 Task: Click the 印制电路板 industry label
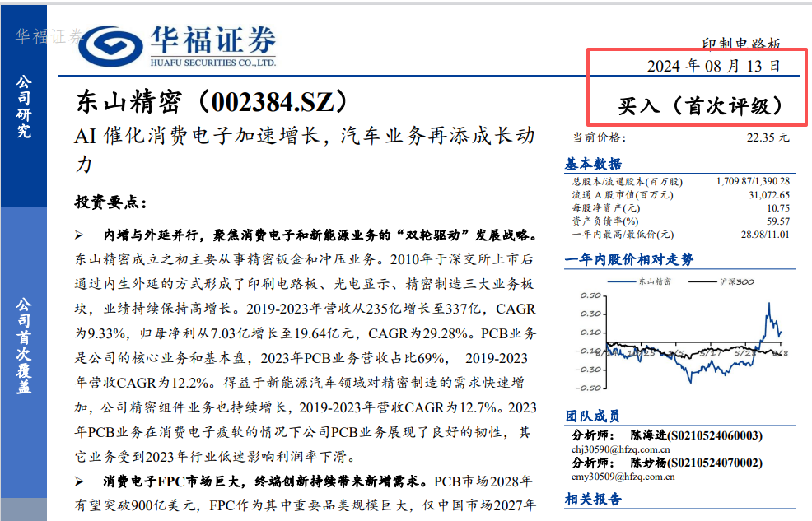741,44
